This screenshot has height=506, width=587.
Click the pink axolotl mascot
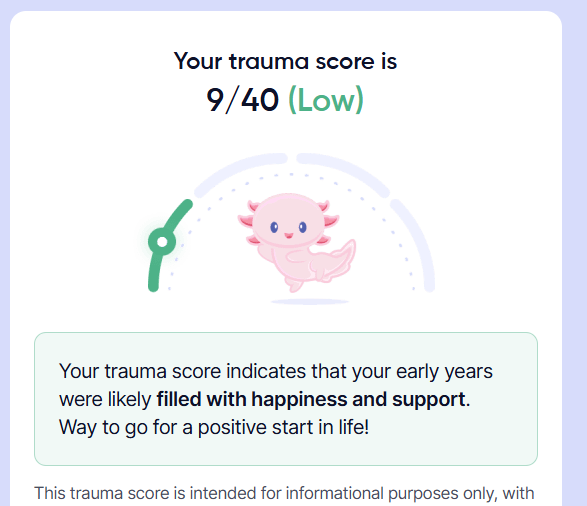point(296,242)
